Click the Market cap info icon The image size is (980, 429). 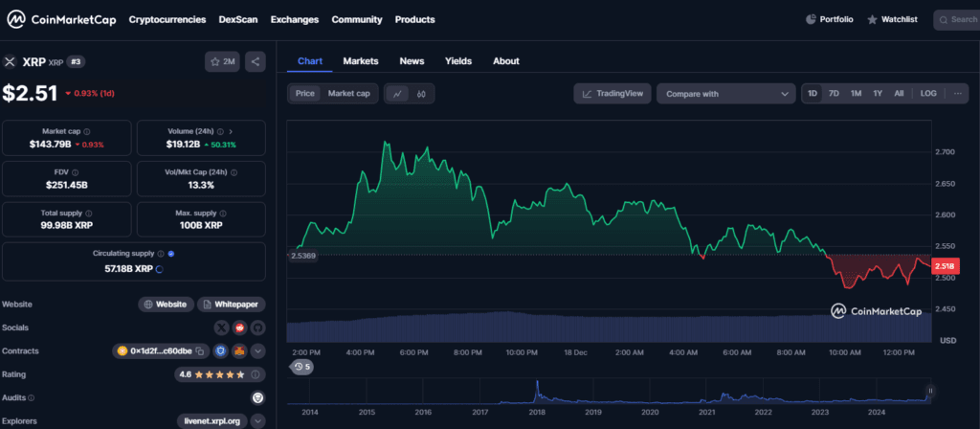[x=86, y=132]
